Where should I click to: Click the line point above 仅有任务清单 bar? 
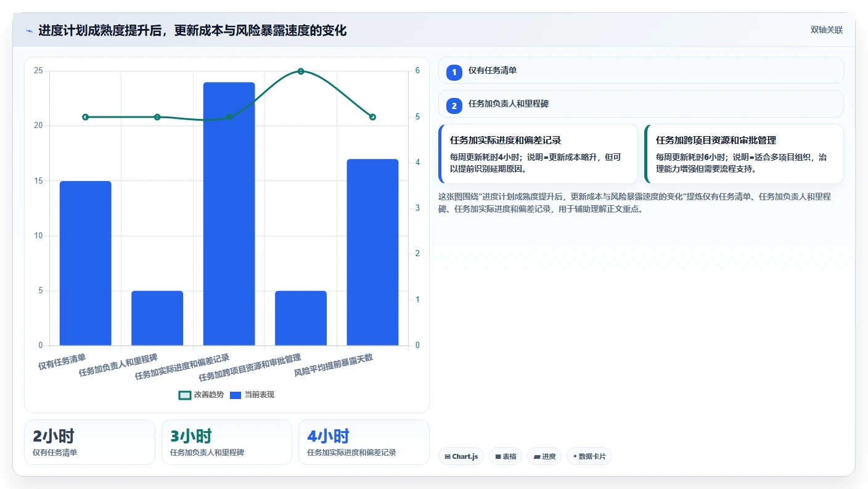click(86, 117)
